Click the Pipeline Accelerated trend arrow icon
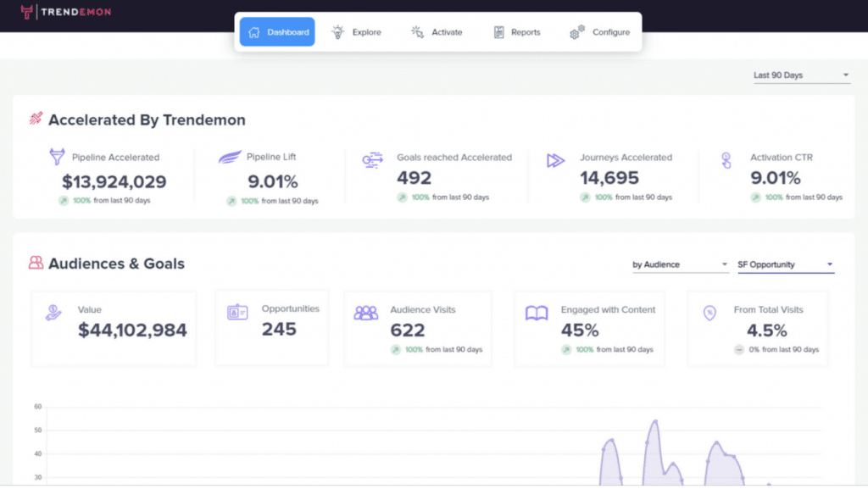This screenshot has width=868, height=489. point(64,201)
